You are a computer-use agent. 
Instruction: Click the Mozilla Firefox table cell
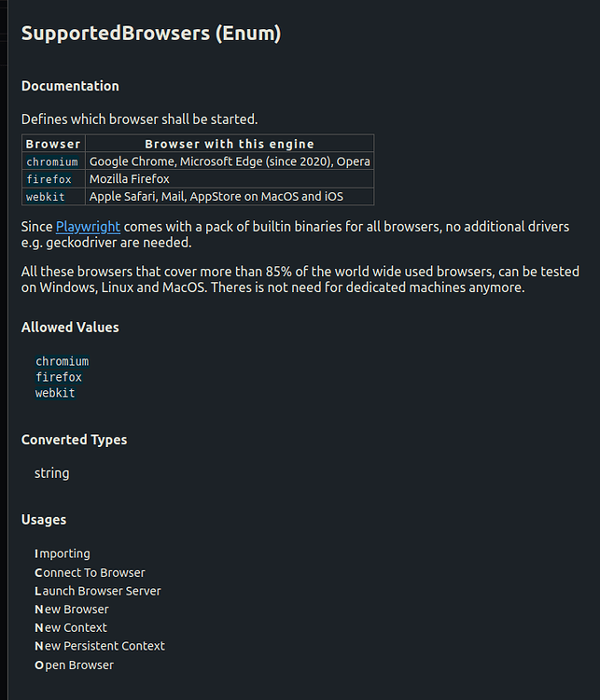pyautogui.click(x=230, y=179)
